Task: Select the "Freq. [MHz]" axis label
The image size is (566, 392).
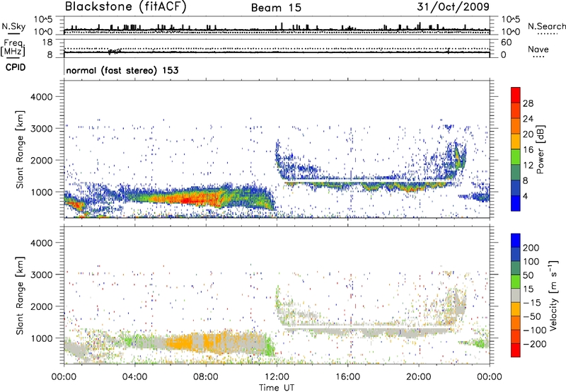Action: click(13, 48)
